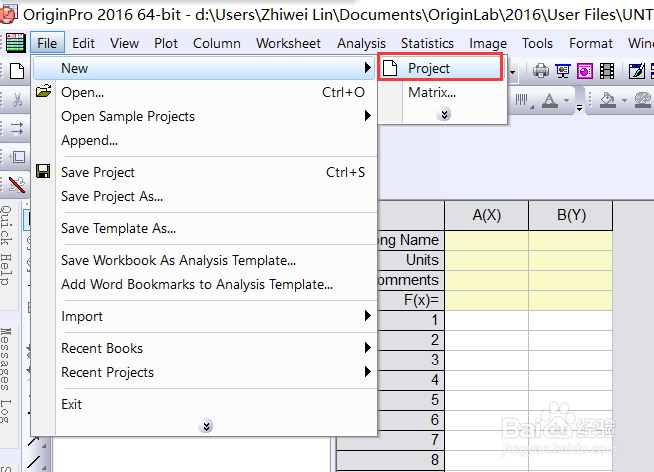Click the New Project page icon in toolbar

coord(17,71)
